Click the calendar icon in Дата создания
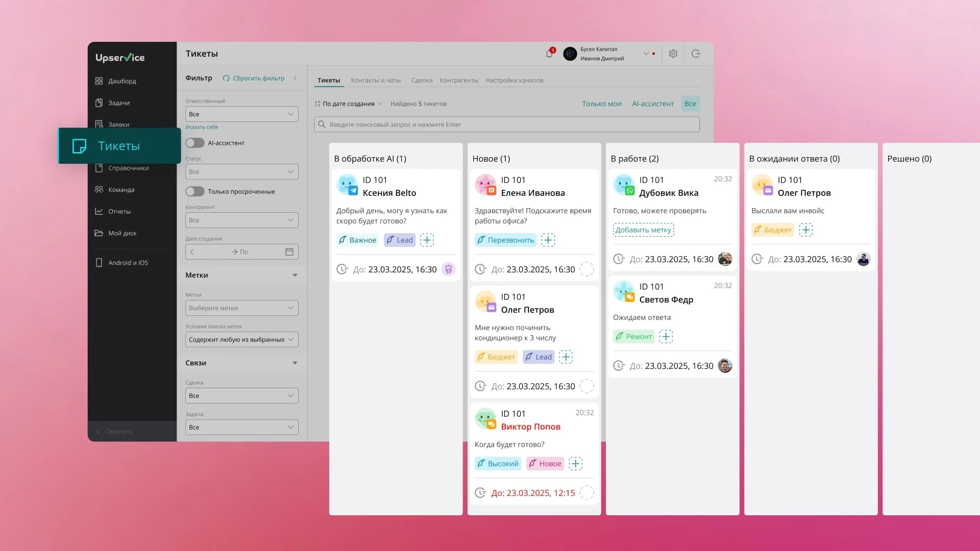 [289, 252]
